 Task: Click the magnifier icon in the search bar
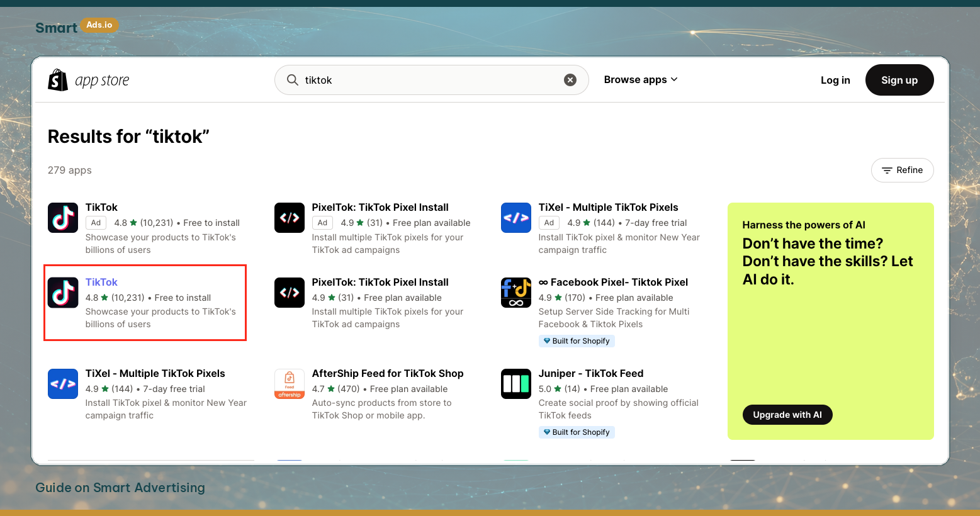pyautogui.click(x=293, y=80)
